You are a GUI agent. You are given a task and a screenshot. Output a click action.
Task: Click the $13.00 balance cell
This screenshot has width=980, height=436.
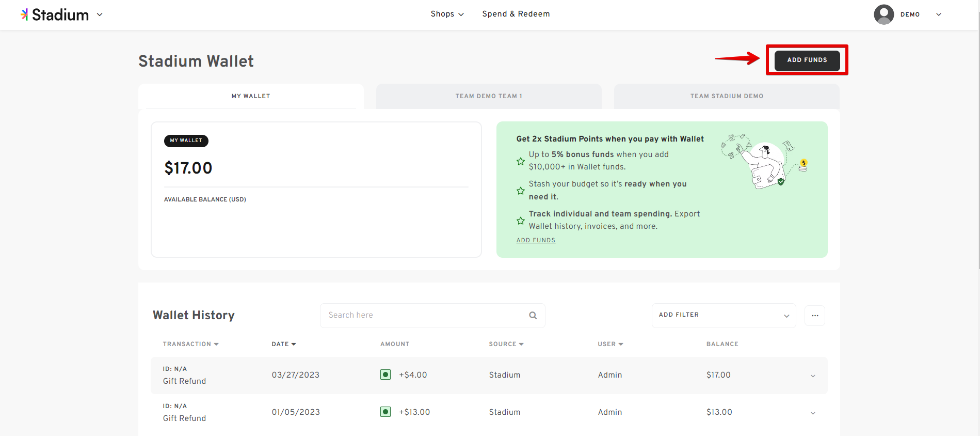coord(719,412)
